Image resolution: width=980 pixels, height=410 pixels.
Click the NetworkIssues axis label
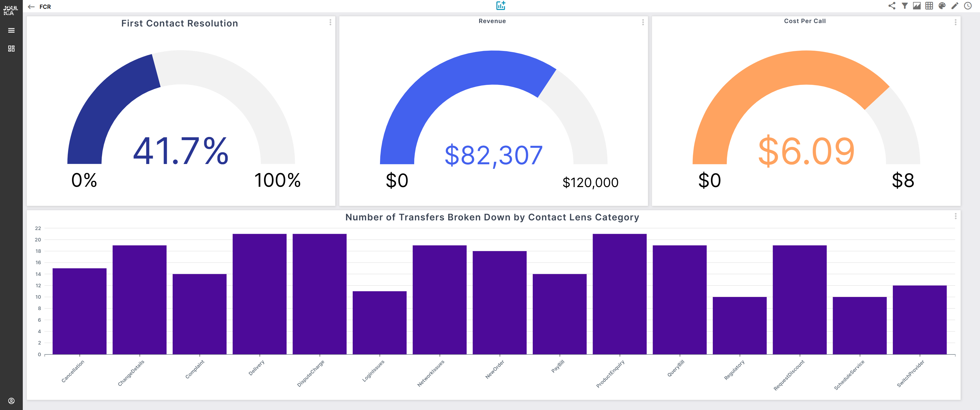[431, 374]
